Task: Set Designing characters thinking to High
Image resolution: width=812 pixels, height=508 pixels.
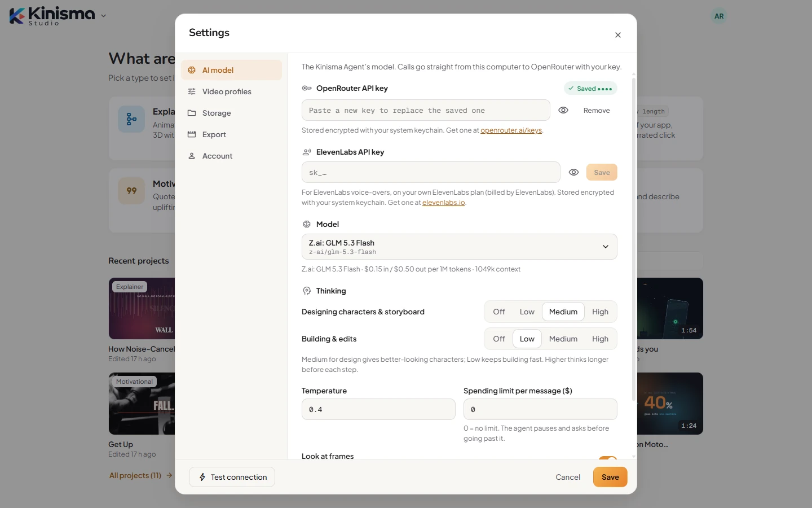Action: click(600, 312)
